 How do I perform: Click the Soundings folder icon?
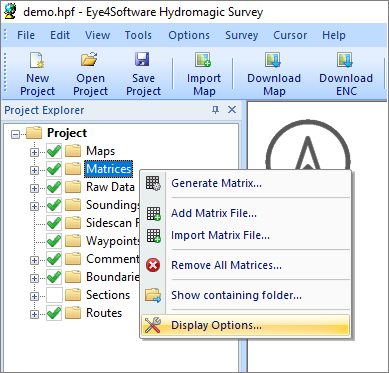click(73, 205)
